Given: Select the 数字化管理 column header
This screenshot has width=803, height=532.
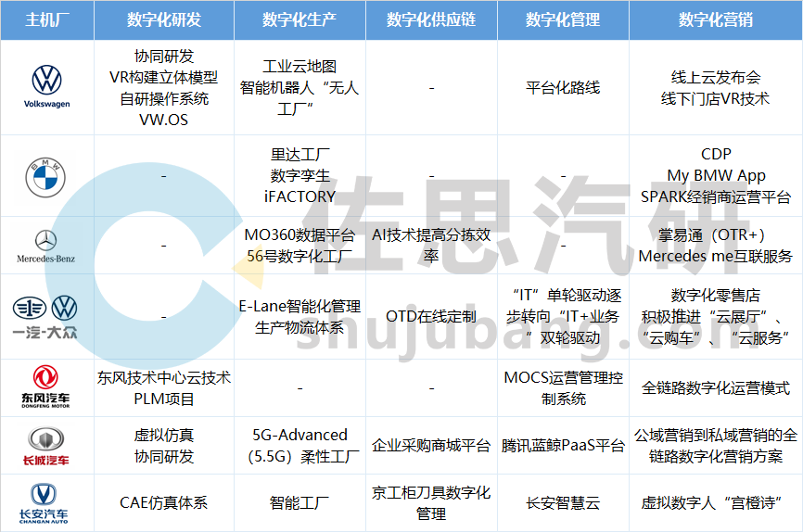Looking at the screenshot, I should point(563,20).
